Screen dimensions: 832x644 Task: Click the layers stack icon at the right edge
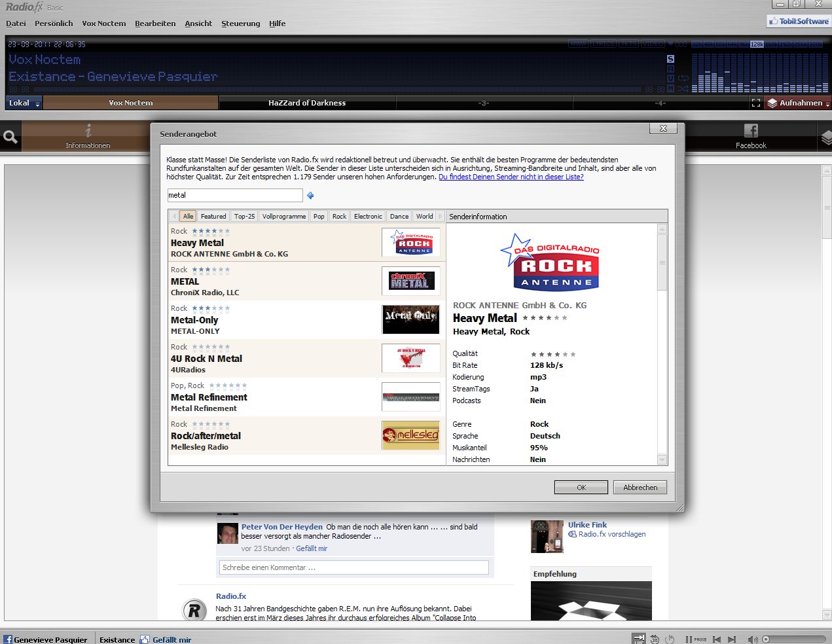tap(826, 137)
